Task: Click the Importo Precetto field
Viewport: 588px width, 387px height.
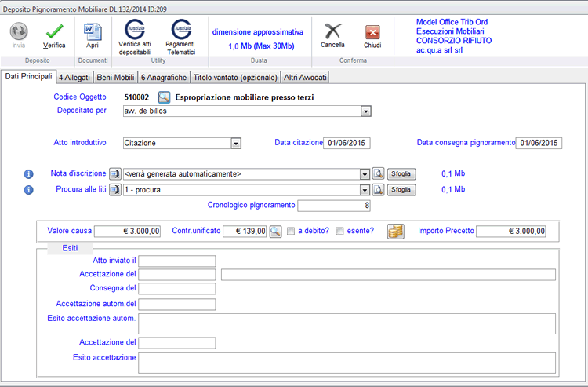Action: coord(510,232)
